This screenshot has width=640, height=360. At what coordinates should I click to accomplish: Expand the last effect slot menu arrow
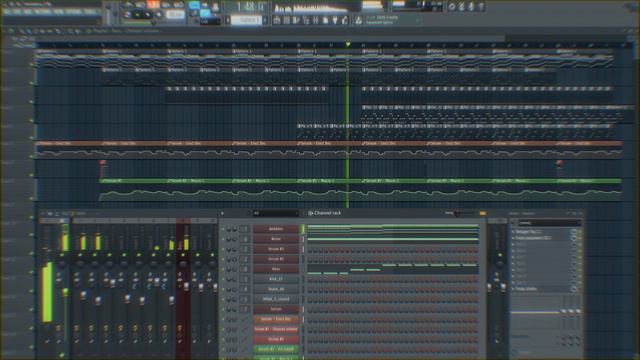(x=513, y=289)
